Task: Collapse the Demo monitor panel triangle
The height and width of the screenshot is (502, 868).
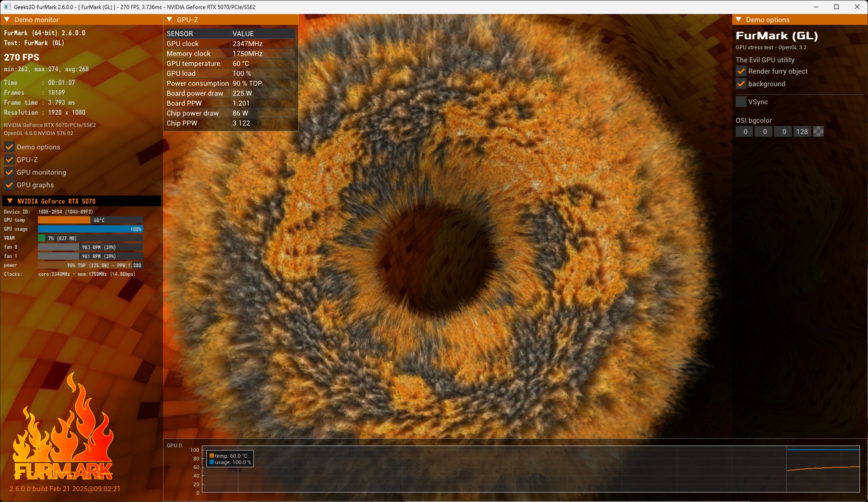Action: coord(7,19)
